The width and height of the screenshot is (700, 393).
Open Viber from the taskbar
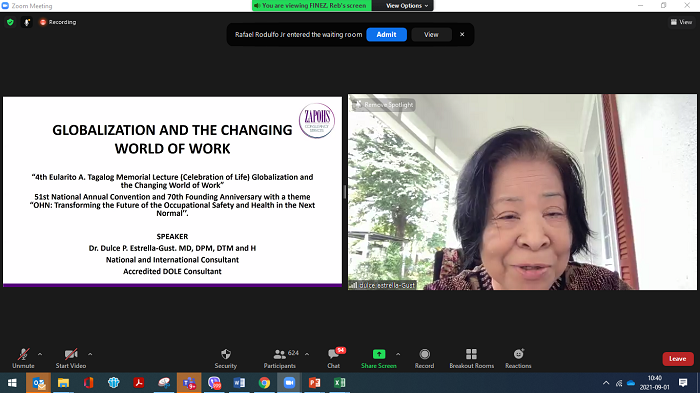tap(214, 383)
